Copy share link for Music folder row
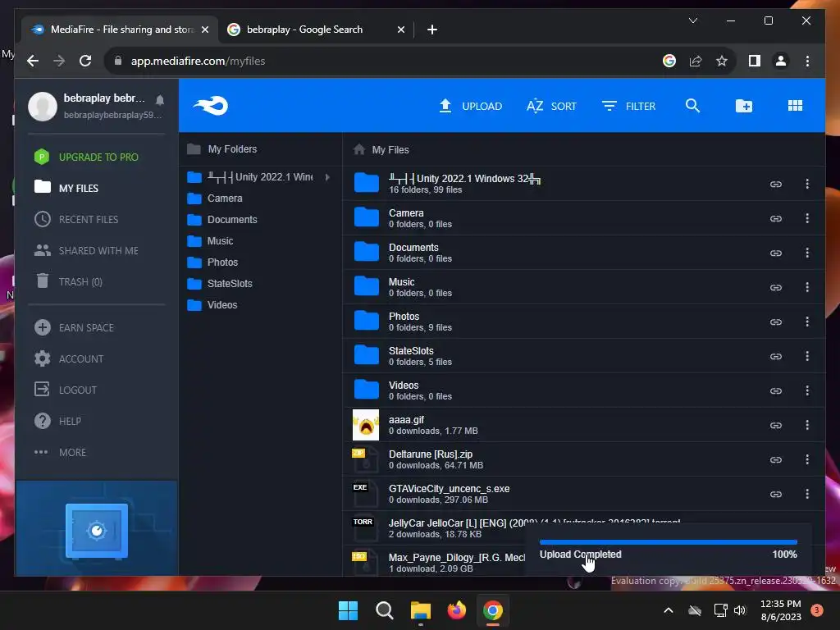Image resolution: width=840 pixels, height=630 pixels. click(x=776, y=287)
